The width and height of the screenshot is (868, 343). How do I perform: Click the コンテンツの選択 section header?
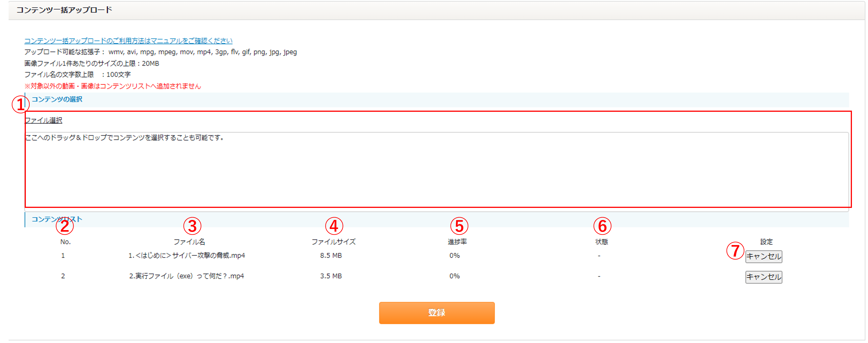(x=57, y=99)
